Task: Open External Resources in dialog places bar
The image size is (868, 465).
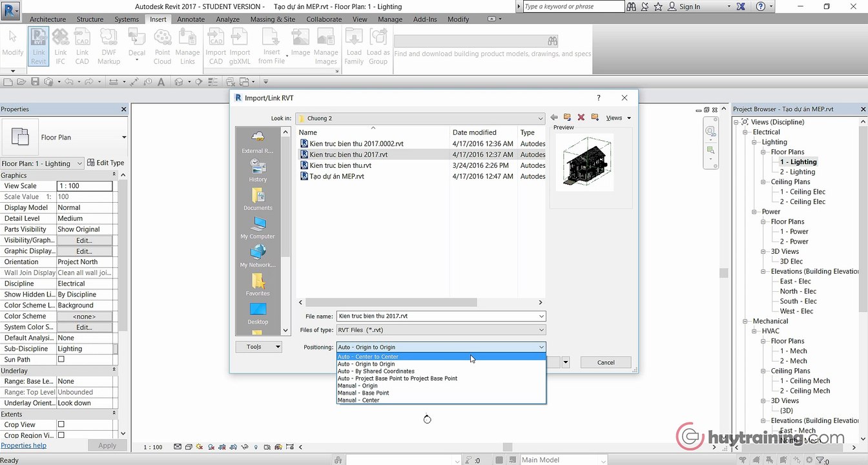Action: click(258, 141)
